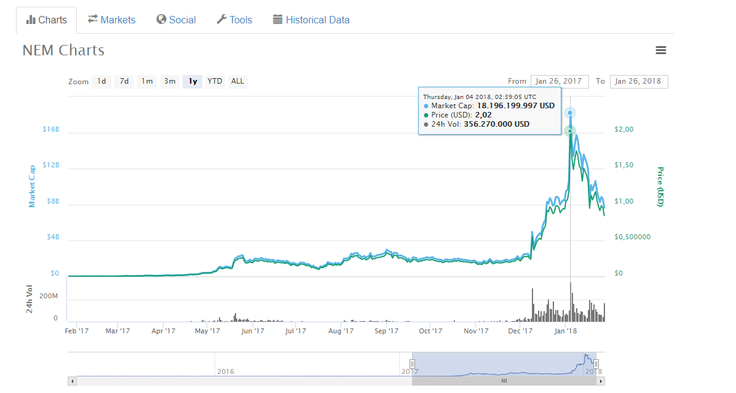This screenshot has height=393, width=736.
Task: Click the calendar icon on the Historical Data tab
Action: tap(278, 19)
